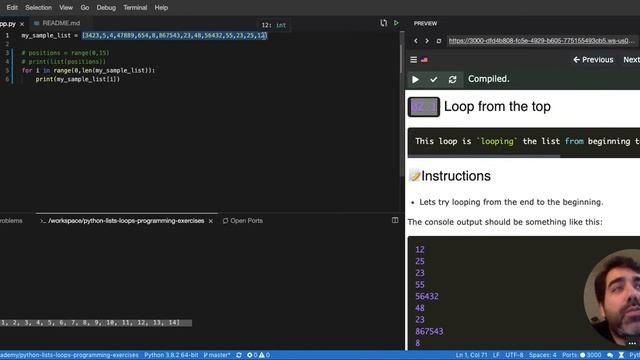640x360 pixels.
Task: Toggle the split terminal panel icon
Action: [x=395, y=220]
